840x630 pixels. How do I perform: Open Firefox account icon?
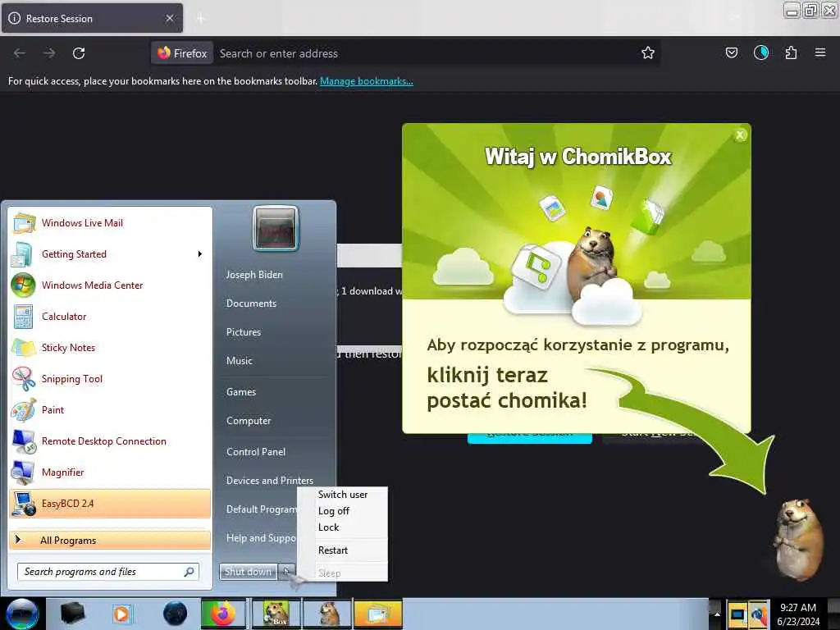[761, 52]
